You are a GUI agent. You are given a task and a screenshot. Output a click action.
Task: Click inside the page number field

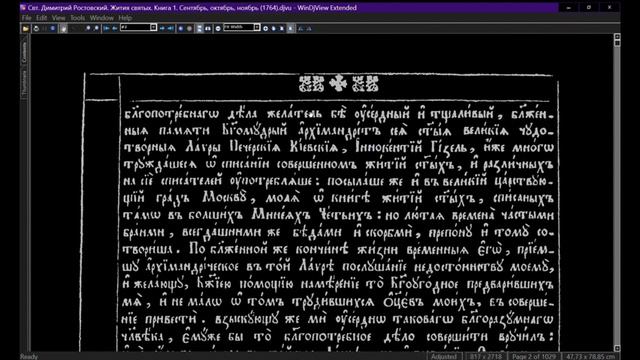[135, 27]
